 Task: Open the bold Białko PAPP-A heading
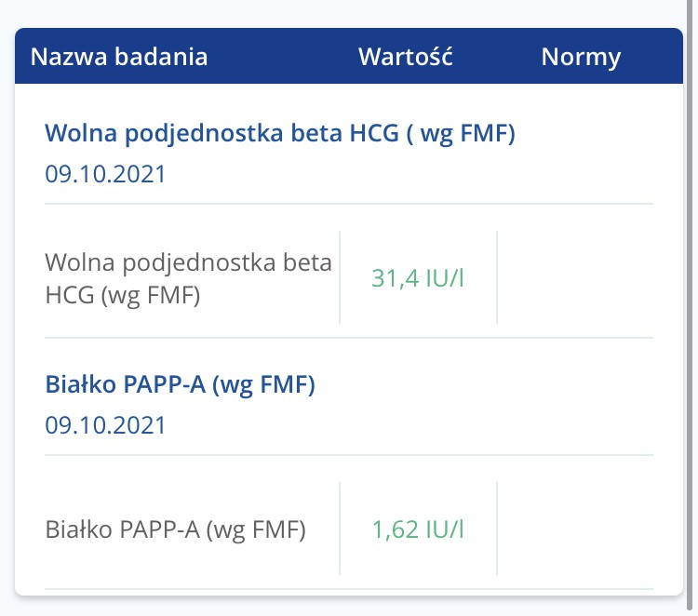point(180,385)
